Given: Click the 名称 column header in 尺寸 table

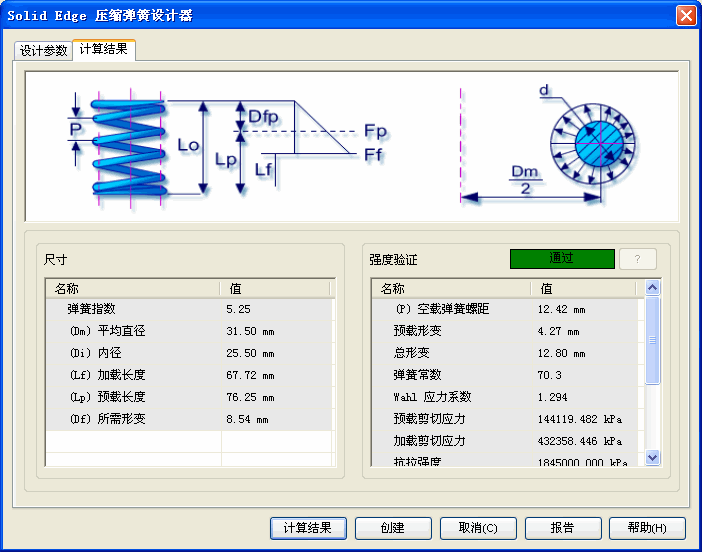Looking at the screenshot, I should point(132,289).
